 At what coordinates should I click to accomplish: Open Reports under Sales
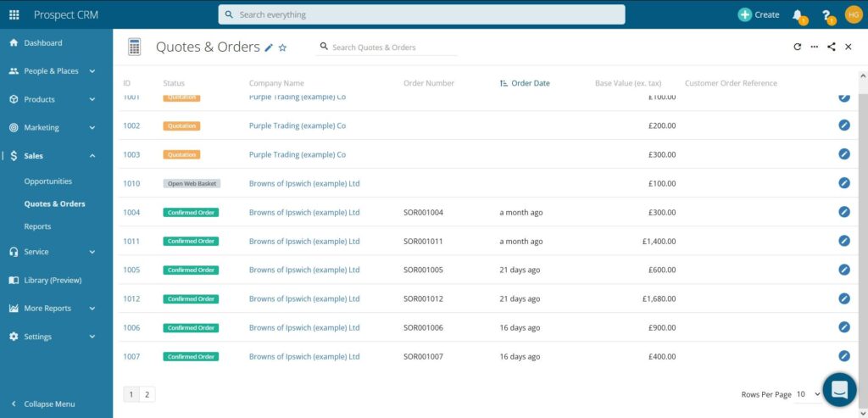[x=37, y=227]
